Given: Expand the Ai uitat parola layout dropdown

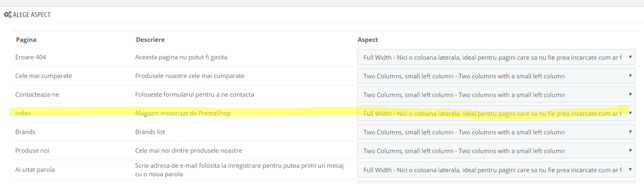Looking at the screenshot, I should pos(496,170).
